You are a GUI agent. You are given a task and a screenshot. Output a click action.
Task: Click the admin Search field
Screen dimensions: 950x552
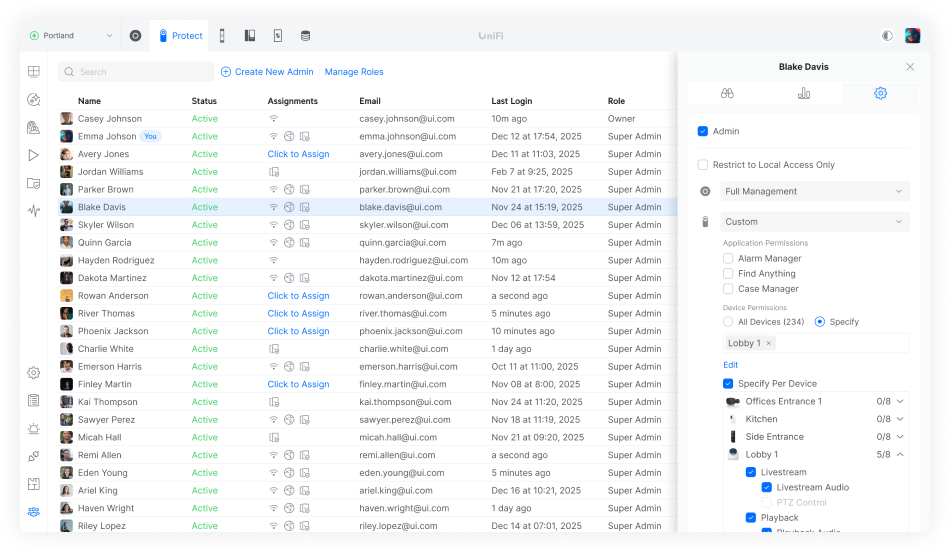136,72
